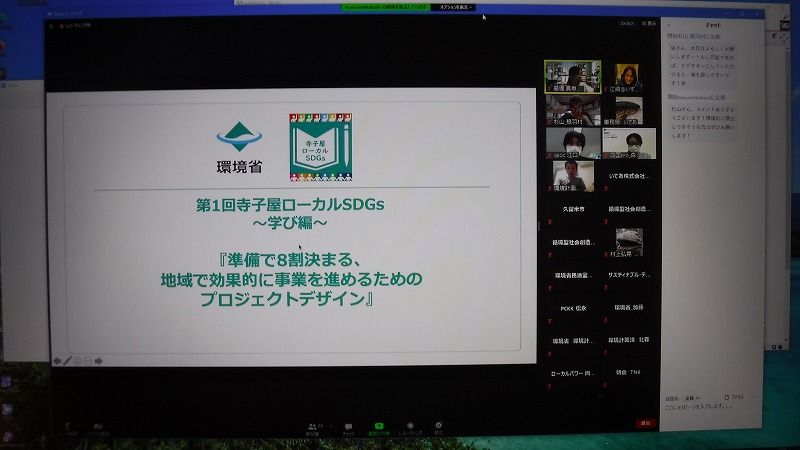
Task: Expand arrow next to participants button
Action: [x=331, y=427]
